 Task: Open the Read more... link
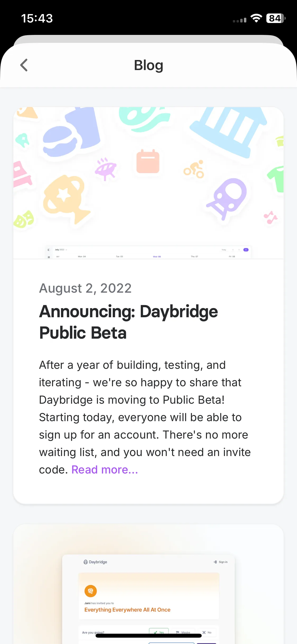[105, 470]
